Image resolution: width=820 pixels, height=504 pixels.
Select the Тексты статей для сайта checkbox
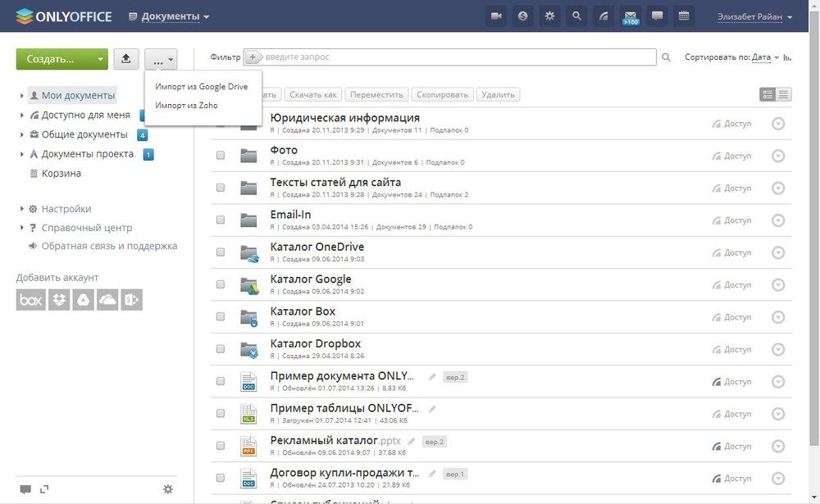pyautogui.click(x=221, y=188)
